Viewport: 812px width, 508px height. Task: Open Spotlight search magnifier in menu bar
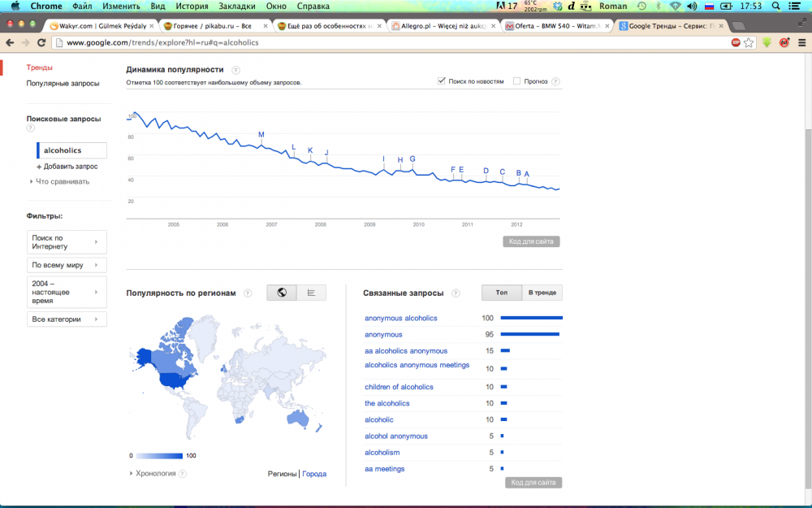(x=775, y=7)
